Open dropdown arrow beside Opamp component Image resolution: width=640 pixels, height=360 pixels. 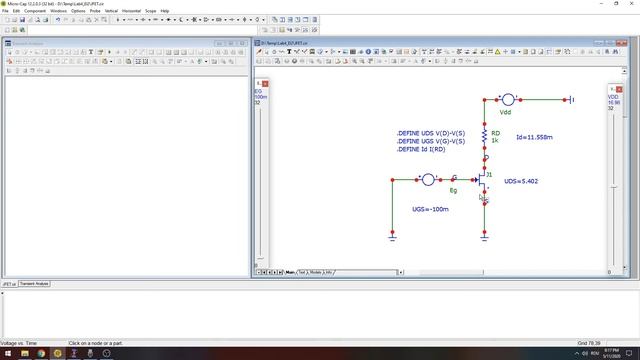(213, 20)
